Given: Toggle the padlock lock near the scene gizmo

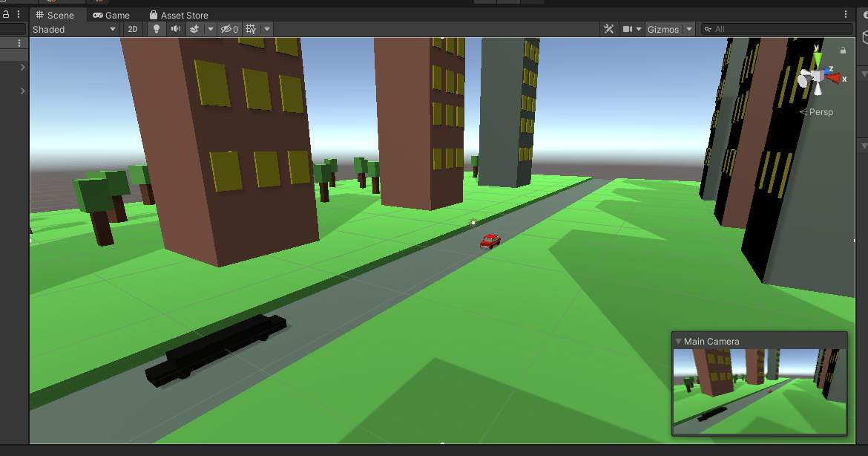Looking at the screenshot, I should coord(842,51).
